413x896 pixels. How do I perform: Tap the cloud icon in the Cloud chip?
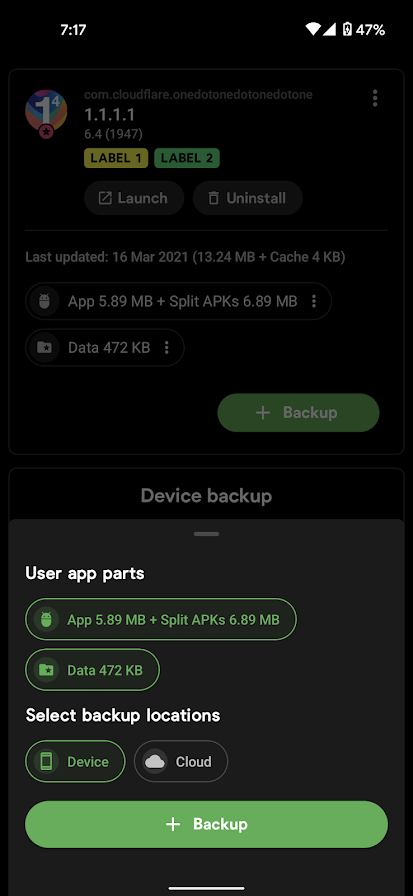[x=155, y=762]
